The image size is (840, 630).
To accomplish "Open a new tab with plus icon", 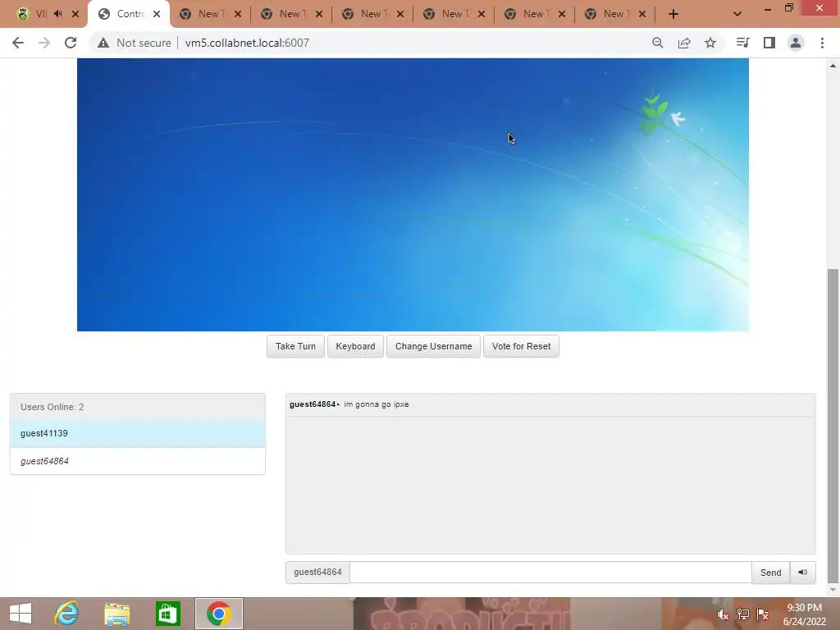I will (x=673, y=14).
